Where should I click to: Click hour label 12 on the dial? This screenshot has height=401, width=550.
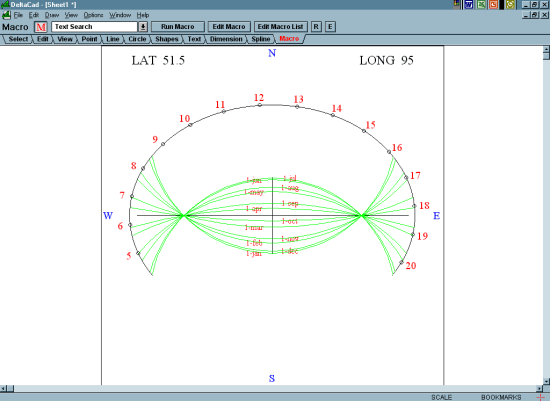point(259,98)
